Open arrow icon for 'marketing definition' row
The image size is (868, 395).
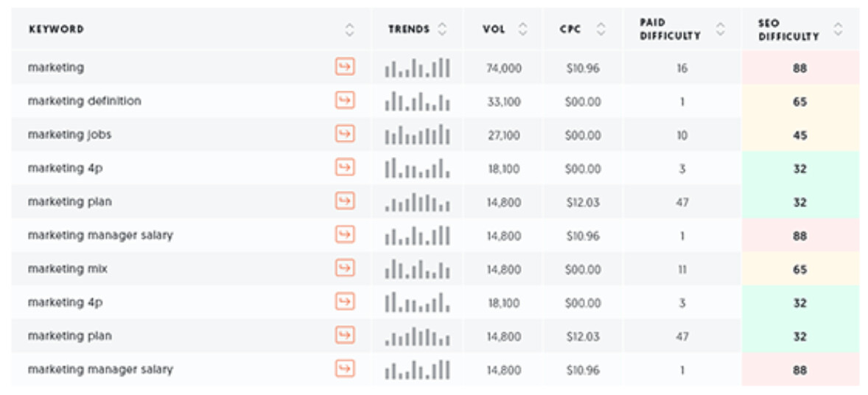point(344,100)
